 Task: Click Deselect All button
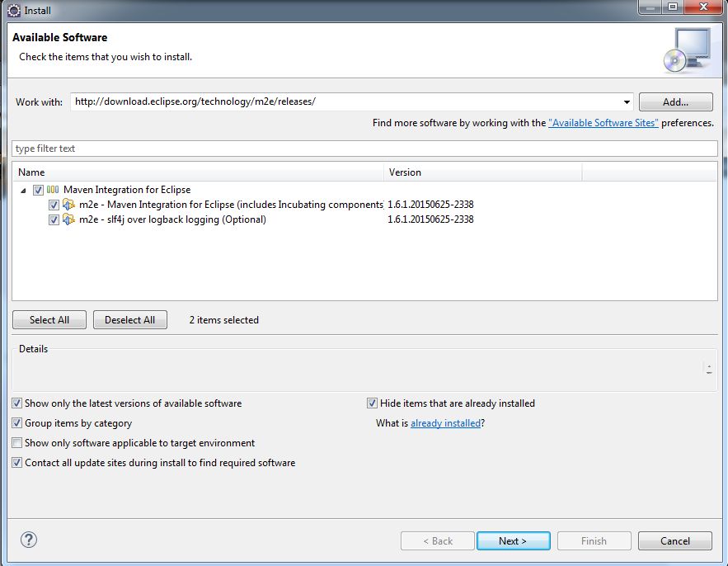(x=130, y=319)
